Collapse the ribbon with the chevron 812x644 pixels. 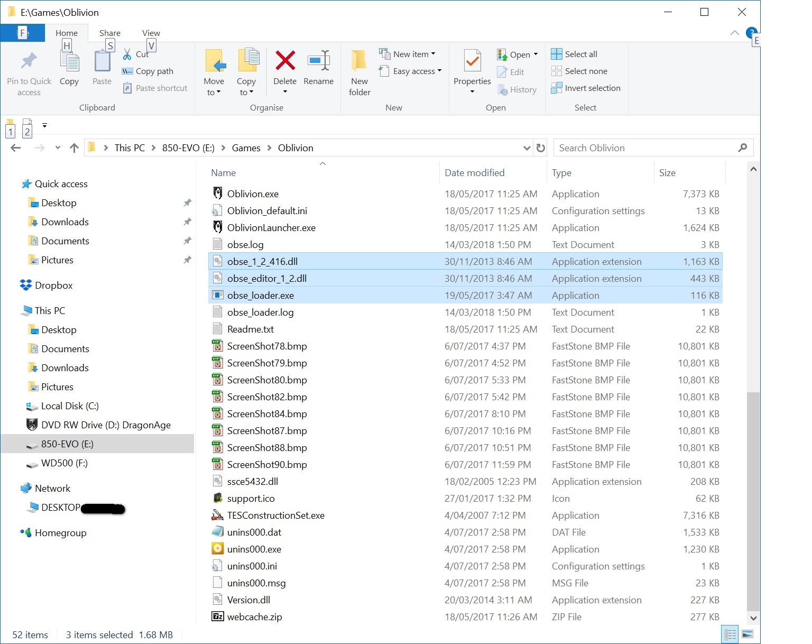pyautogui.click(x=735, y=33)
